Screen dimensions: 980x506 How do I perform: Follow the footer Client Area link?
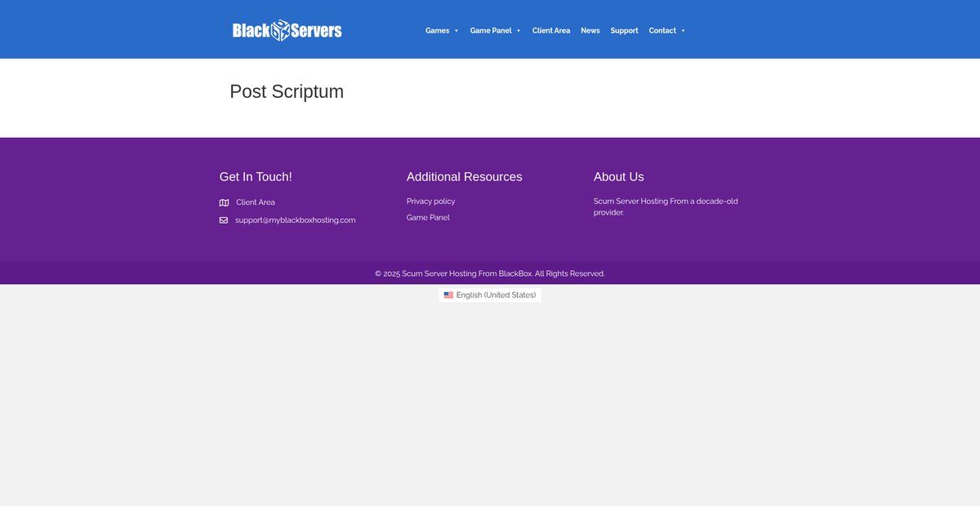[x=256, y=202]
